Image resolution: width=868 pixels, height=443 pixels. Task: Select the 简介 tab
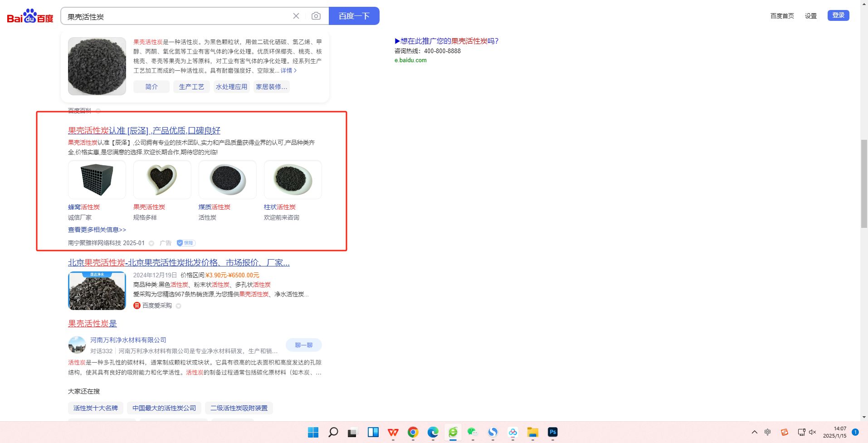151,87
